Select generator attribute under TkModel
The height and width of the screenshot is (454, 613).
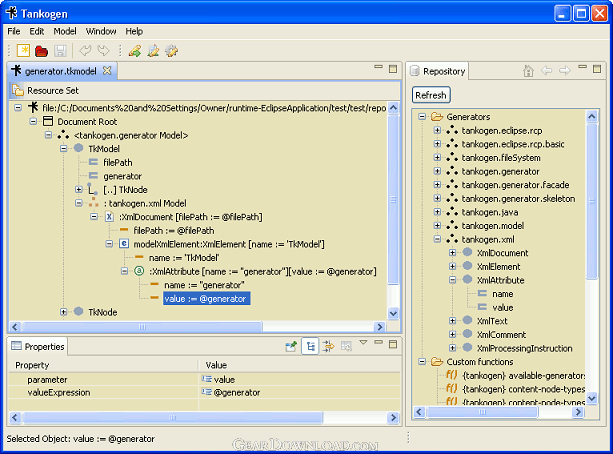click(x=122, y=176)
